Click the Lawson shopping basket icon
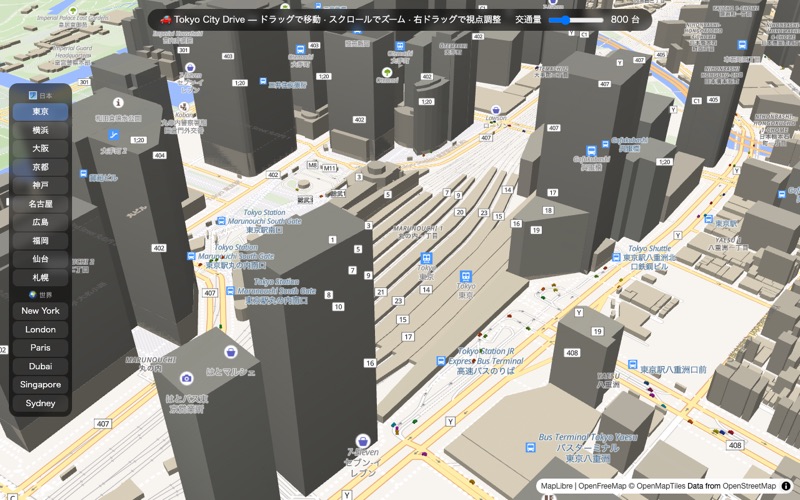The width and height of the screenshot is (800, 500). (495, 110)
